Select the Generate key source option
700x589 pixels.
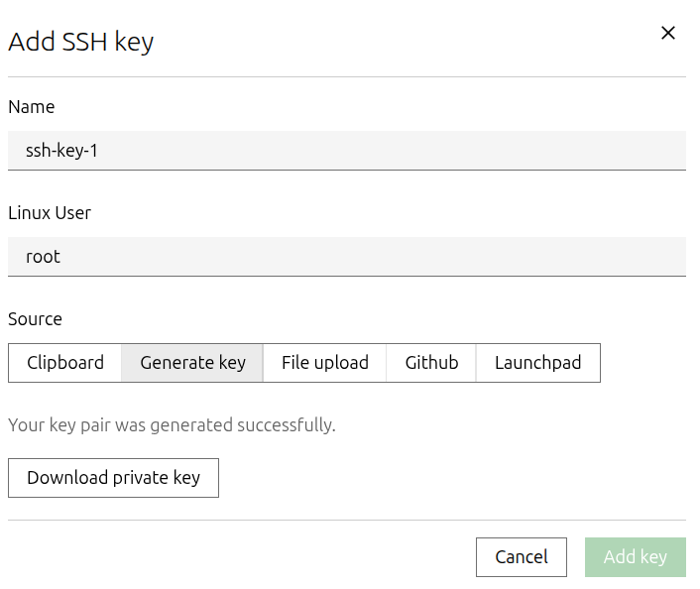click(192, 363)
